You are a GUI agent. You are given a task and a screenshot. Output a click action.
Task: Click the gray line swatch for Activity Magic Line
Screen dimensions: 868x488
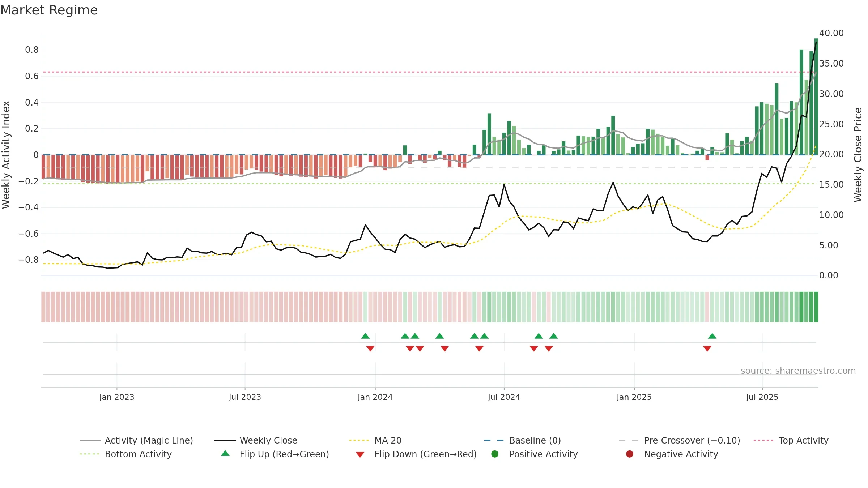point(90,440)
